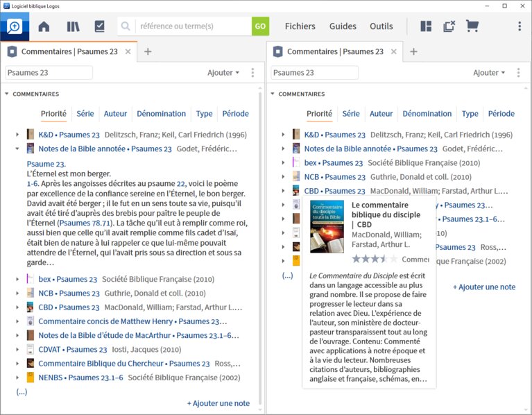Show more commentaries (...) in left pane

click(x=22, y=392)
